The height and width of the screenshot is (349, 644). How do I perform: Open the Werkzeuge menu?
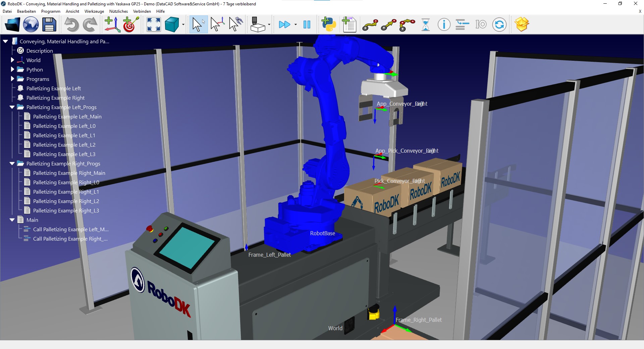point(94,11)
